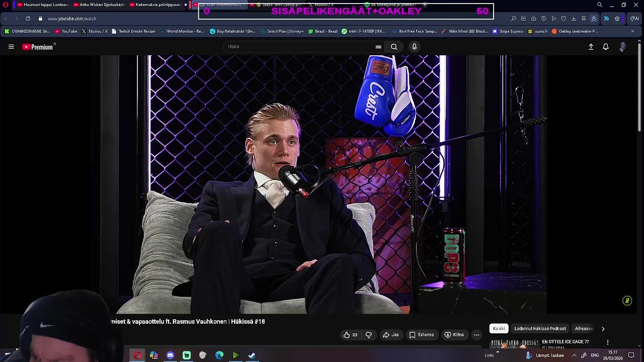Open the Oakley Jawbreaker bookmark
The image size is (644, 362).
(575, 31)
